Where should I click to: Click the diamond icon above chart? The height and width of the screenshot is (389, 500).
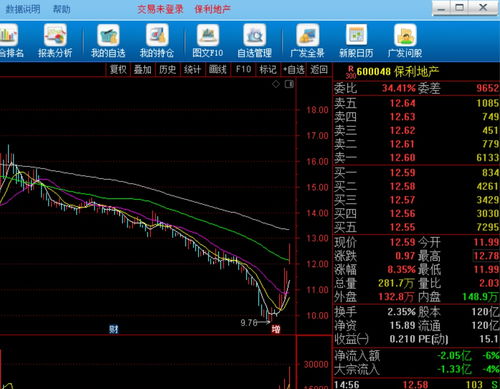coord(276,84)
